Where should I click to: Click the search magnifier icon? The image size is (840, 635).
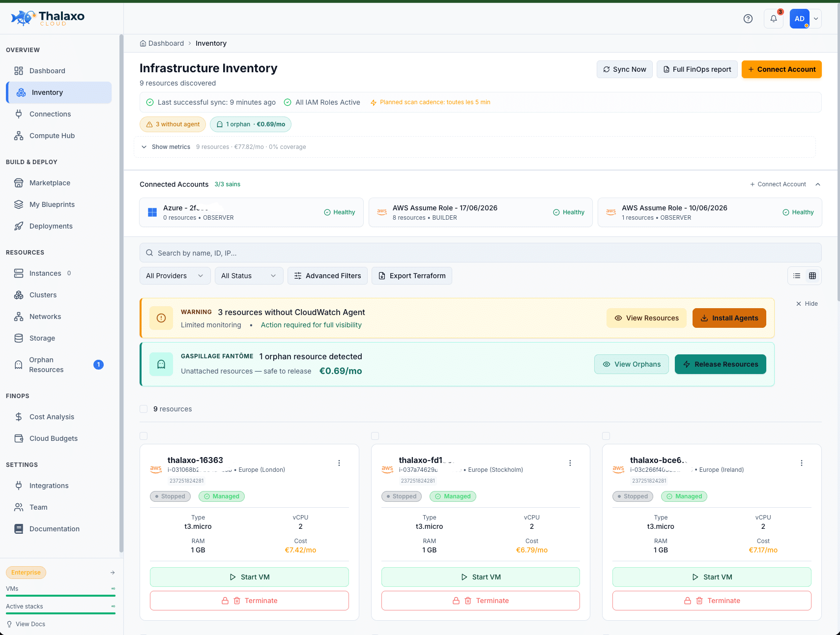tap(149, 253)
